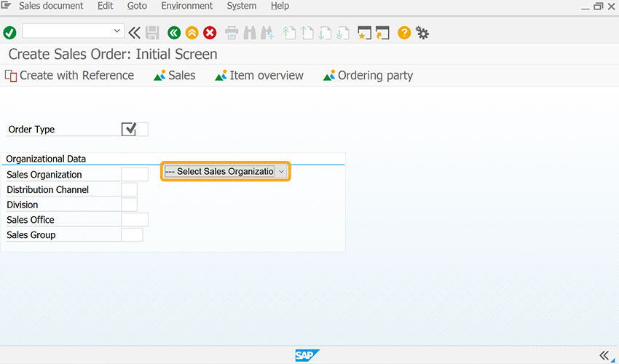Click the window menu icon at top-left
This screenshot has width=619, height=364.
[6, 5]
